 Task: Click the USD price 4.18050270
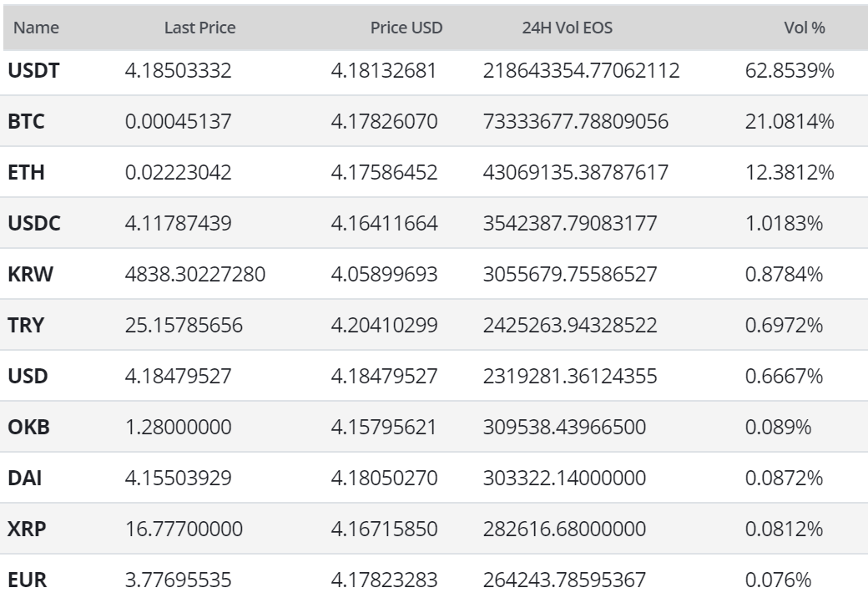click(x=384, y=479)
